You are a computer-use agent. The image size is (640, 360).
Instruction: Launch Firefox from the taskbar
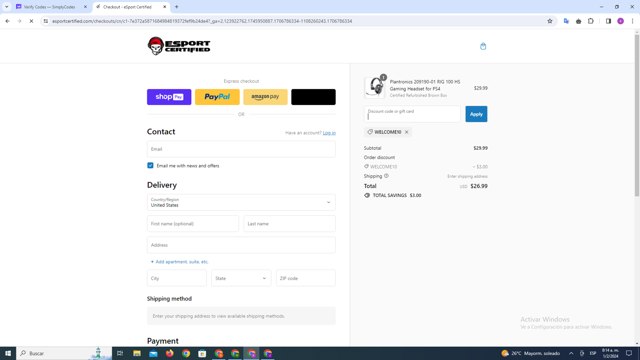click(169, 353)
